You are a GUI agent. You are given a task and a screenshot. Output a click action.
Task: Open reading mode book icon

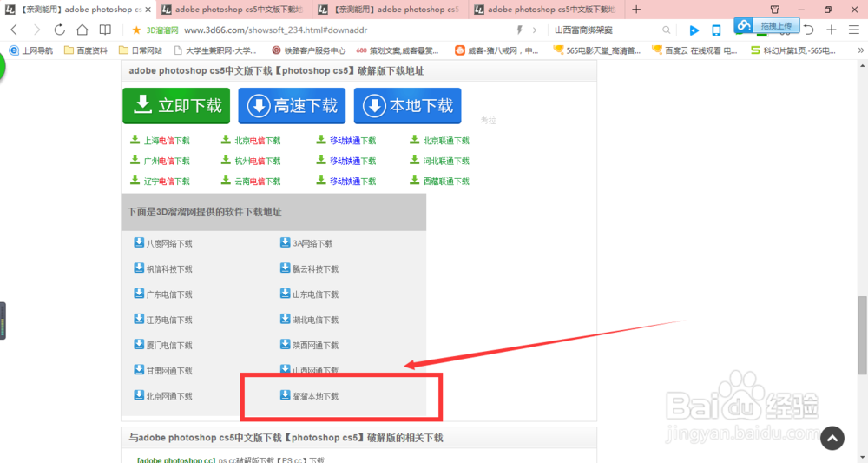pos(105,30)
